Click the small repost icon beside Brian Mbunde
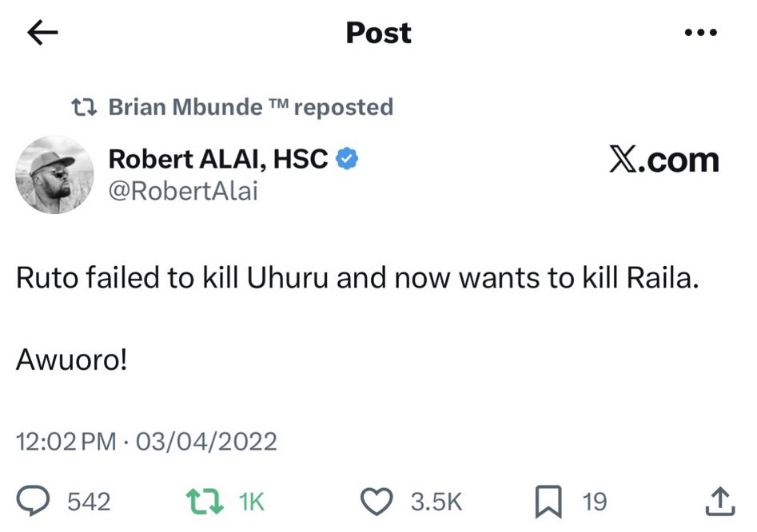The width and height of the screenshot is (757, 532). pyautogui.click(x=84, y=107)
